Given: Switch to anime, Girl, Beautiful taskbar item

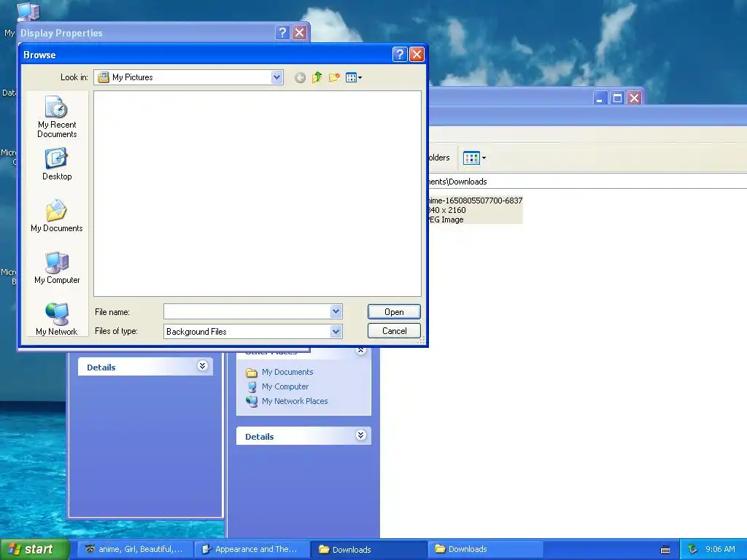Looking at the screenshot, I should [135, 550].
